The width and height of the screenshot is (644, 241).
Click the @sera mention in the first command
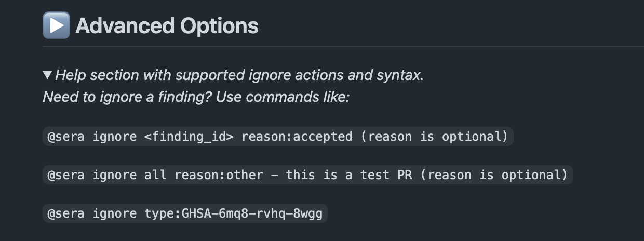click(x=66, y=137)
